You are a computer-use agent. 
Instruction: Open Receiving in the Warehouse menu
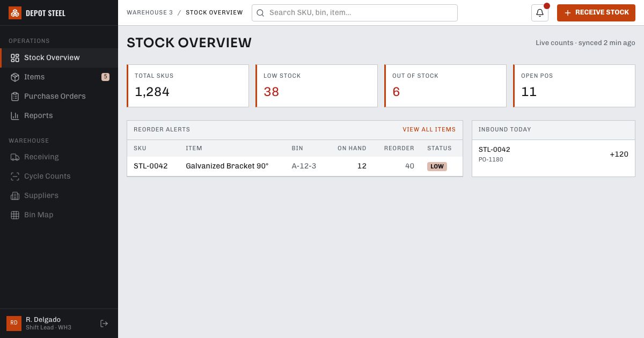tap(59, 157)
